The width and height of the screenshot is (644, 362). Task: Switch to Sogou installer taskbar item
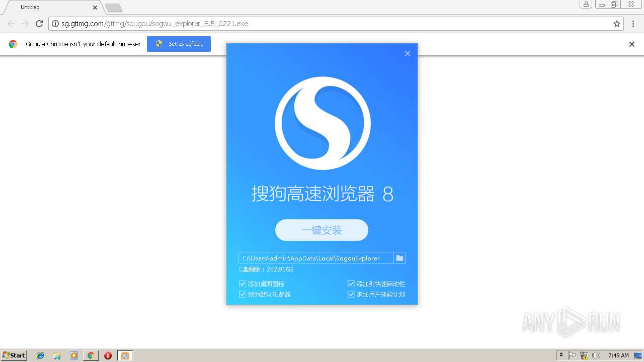[x=125, y=355]
